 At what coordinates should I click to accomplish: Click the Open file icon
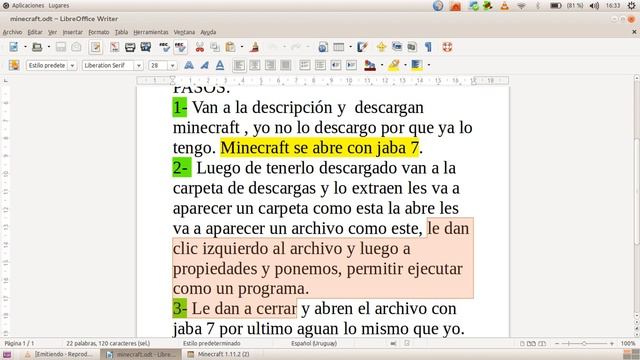click(37, 47)
